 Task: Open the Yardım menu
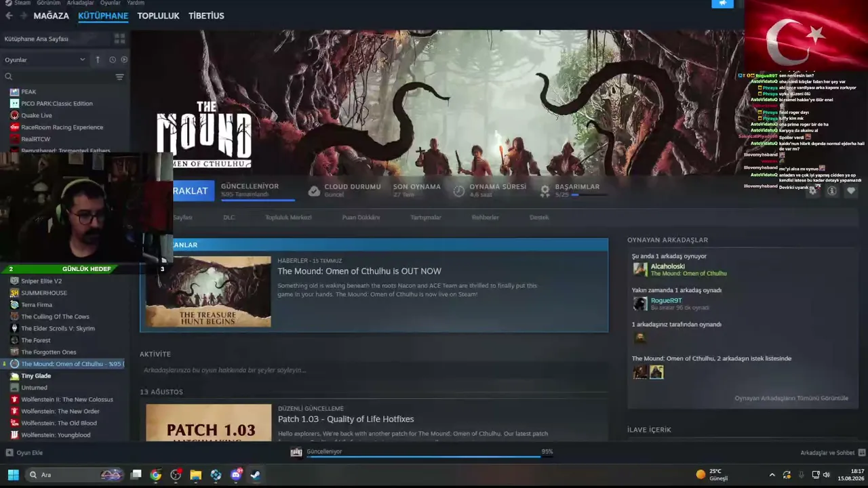point(136,3)
